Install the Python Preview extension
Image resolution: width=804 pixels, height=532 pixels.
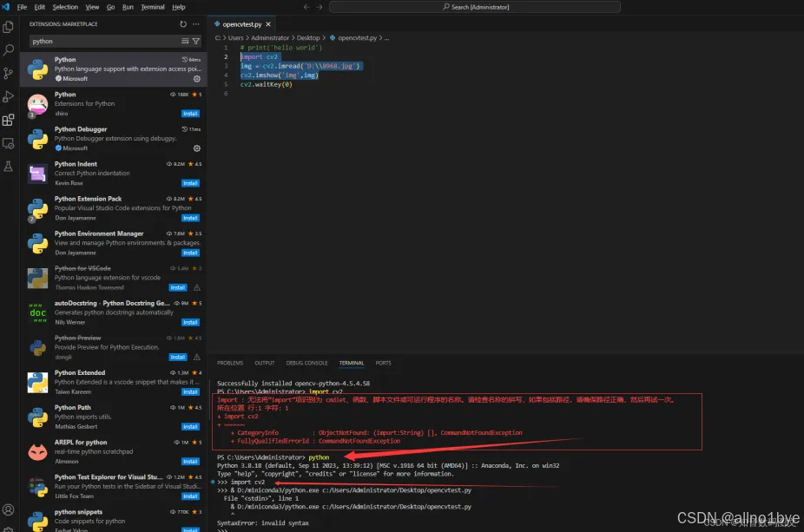click(178, 358)
